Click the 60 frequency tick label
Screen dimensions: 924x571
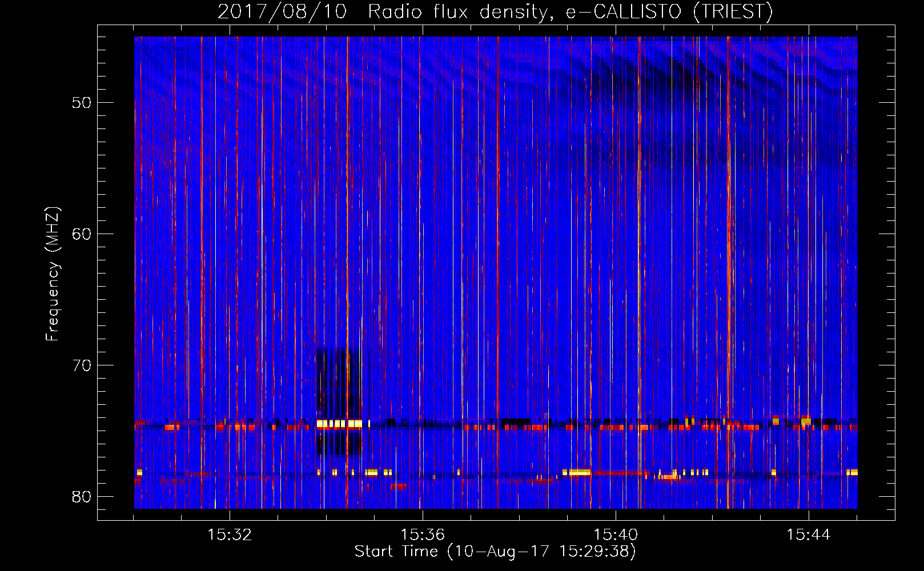pyautogui.click(x=82, y=234)
